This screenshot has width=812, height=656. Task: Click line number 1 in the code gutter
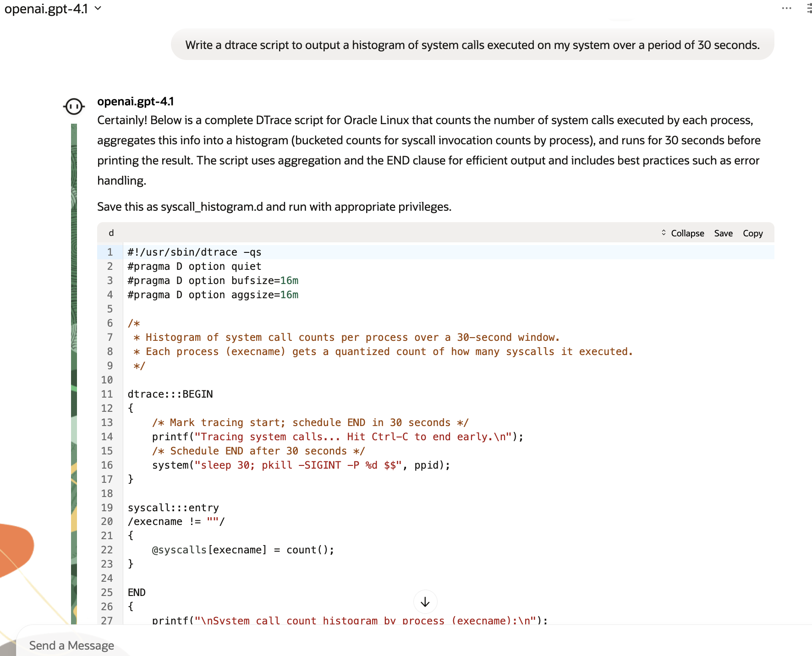tap(110, 252)
